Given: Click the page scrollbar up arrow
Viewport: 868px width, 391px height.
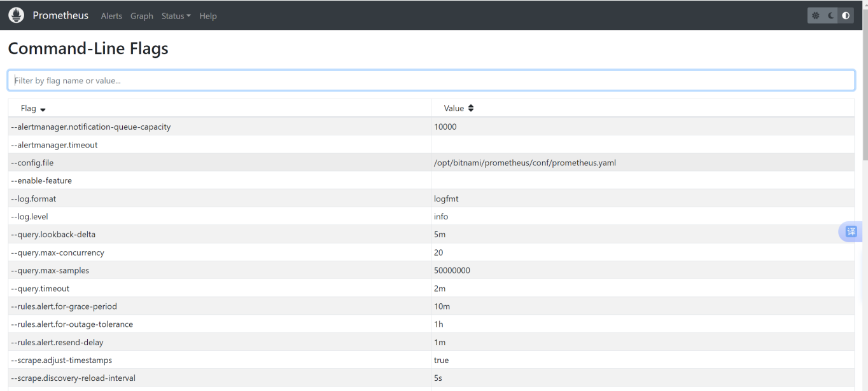Looking at the screenshot, I should (864, 4).
